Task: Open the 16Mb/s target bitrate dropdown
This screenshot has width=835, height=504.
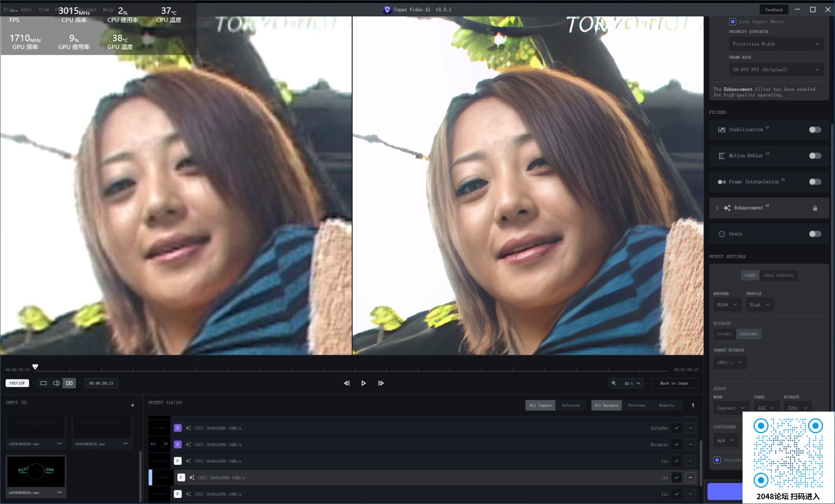Action: click(730, 363)
